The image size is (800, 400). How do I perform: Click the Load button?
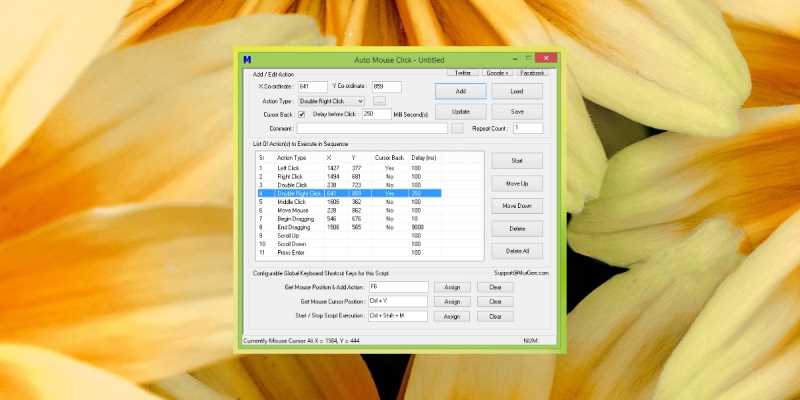517,91
